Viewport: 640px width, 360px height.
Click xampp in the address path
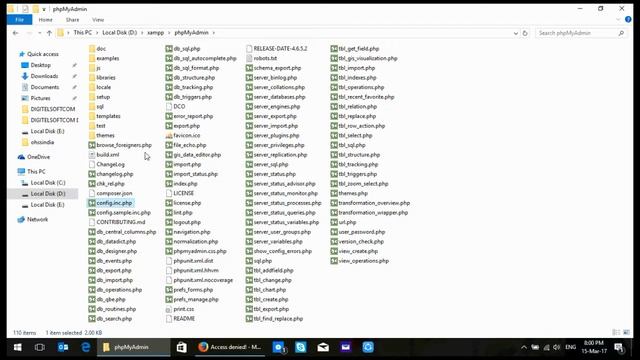tap(156, 33)
